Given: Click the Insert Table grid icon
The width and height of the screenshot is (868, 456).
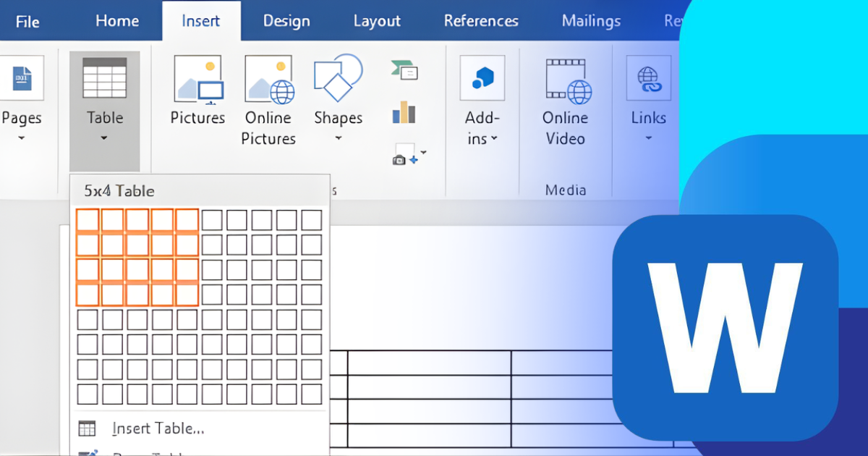Looking at the screenshot, I should (x=87, y=428).
